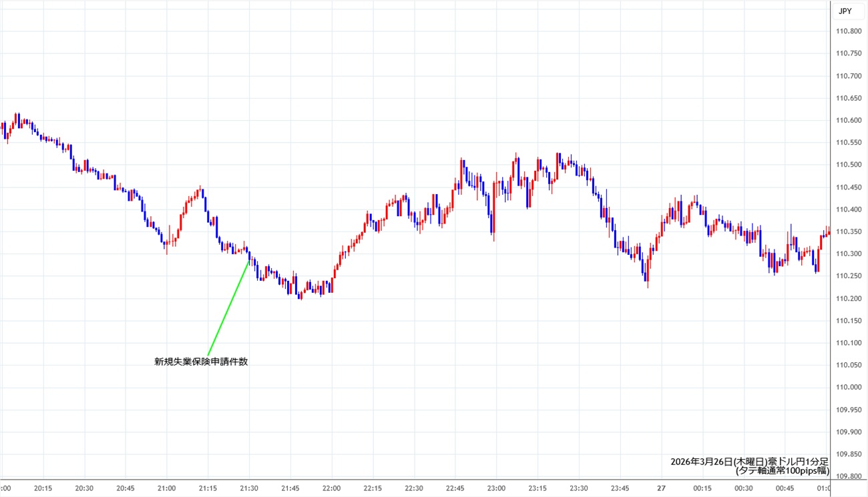
Task: Click the 109.900 price axis label
Action: pyautogui.click(x=848, y=432)
